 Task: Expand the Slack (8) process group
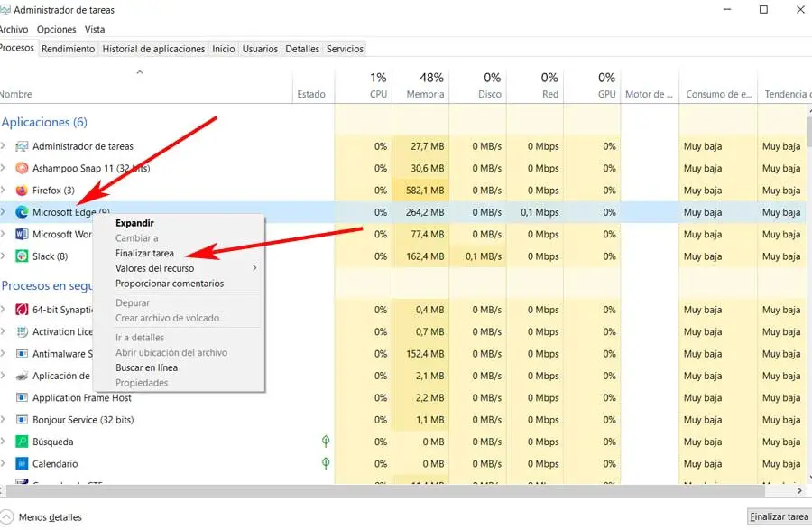click(3, 256)
